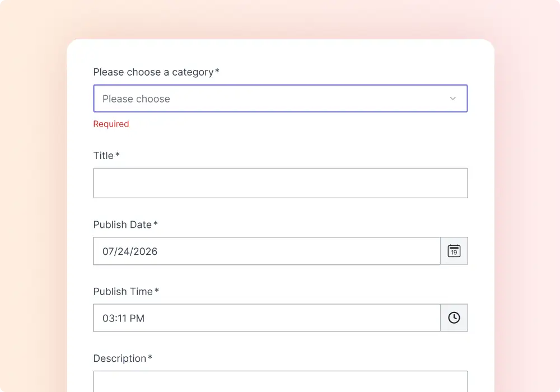Focus the Description text area
Viewport: 560px width, 392px height.
[281, 381]
